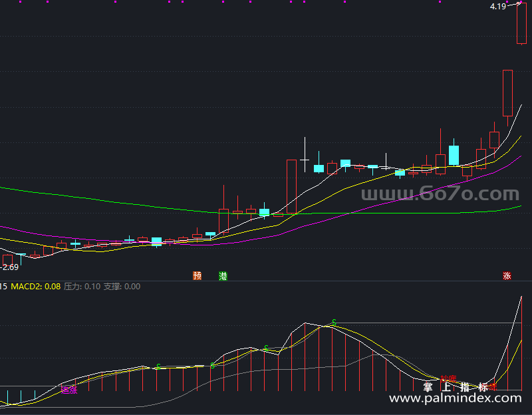Click the MACD2: 0.08 indicator value
This screenshot has width=532, height=415.
pyautogui.click(x=36, y=287)
